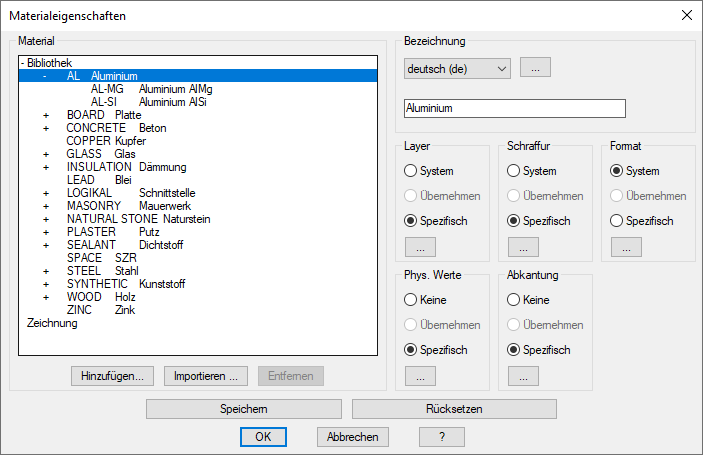This screenshot has width=703, height=455.
Task: Expand the WOOD Holz node
Action: point(46,297)
